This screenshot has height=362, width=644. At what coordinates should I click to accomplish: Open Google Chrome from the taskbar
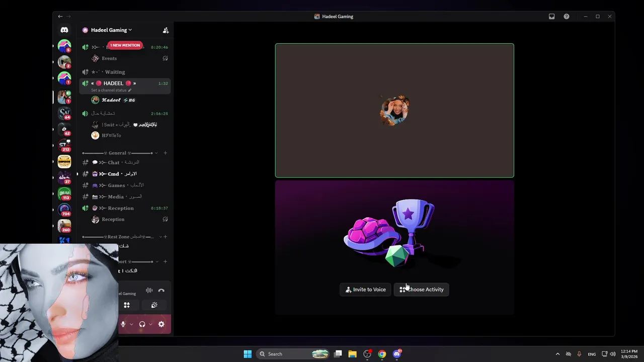pos(382,354)
